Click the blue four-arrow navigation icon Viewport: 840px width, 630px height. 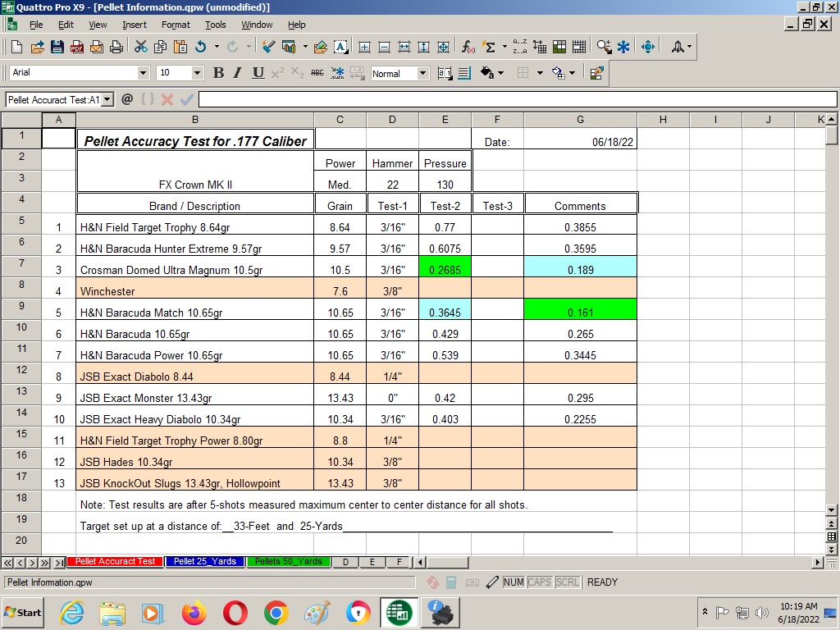648,47
